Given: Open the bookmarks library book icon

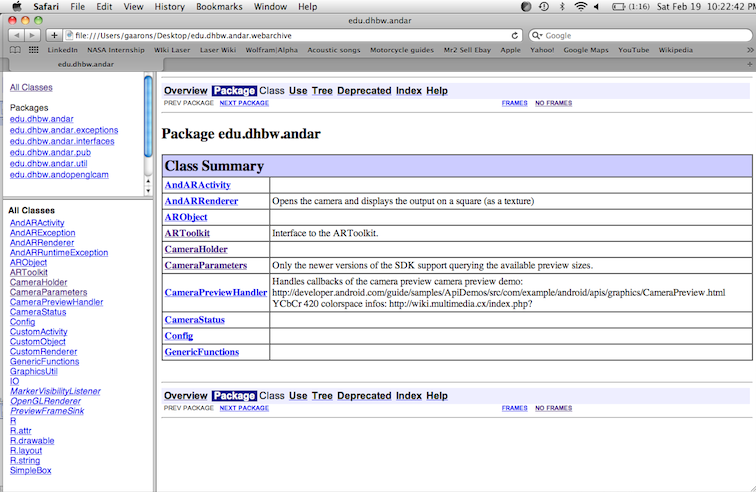Looking at the screenshot, I should pos(15,50).
